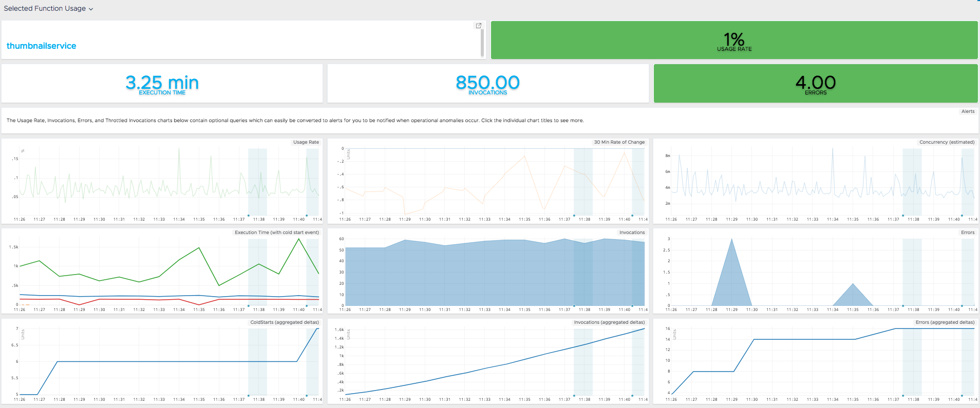The height and width of the screenshot is (408, 980).
Task: Open the Errors (aggregated deltas) chart title
Action: (945, 322)
